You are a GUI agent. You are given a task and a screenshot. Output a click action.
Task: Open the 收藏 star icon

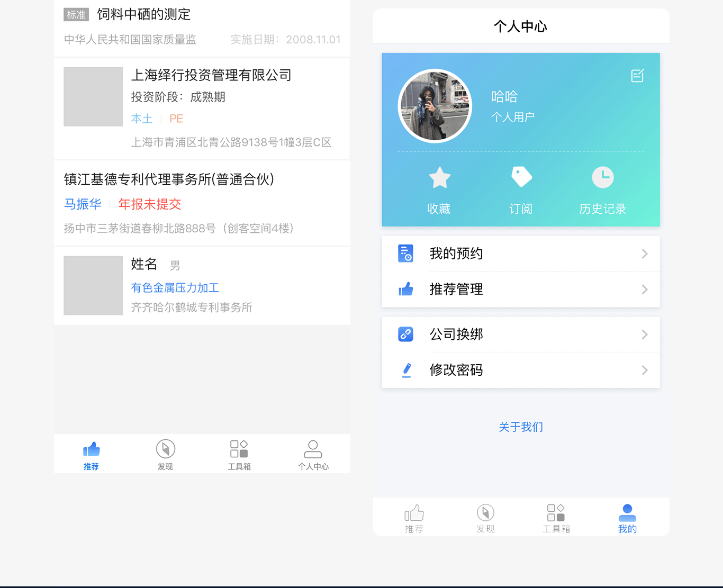point(439,177)
